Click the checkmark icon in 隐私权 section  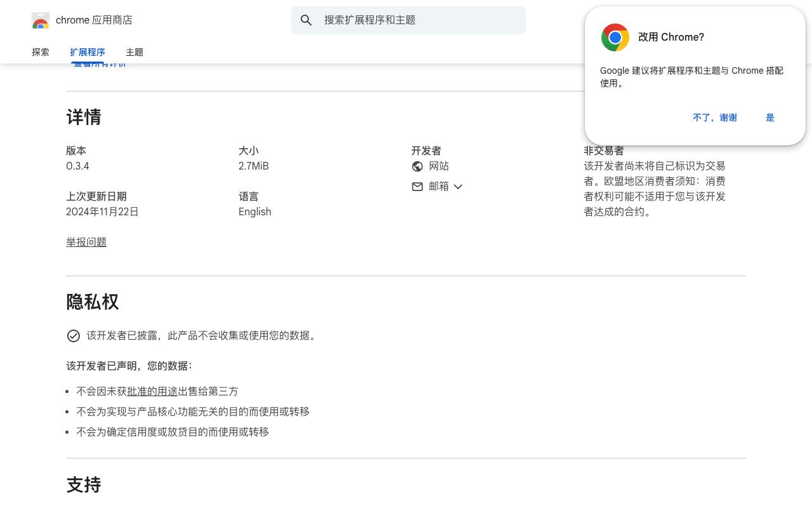point(74,336)
